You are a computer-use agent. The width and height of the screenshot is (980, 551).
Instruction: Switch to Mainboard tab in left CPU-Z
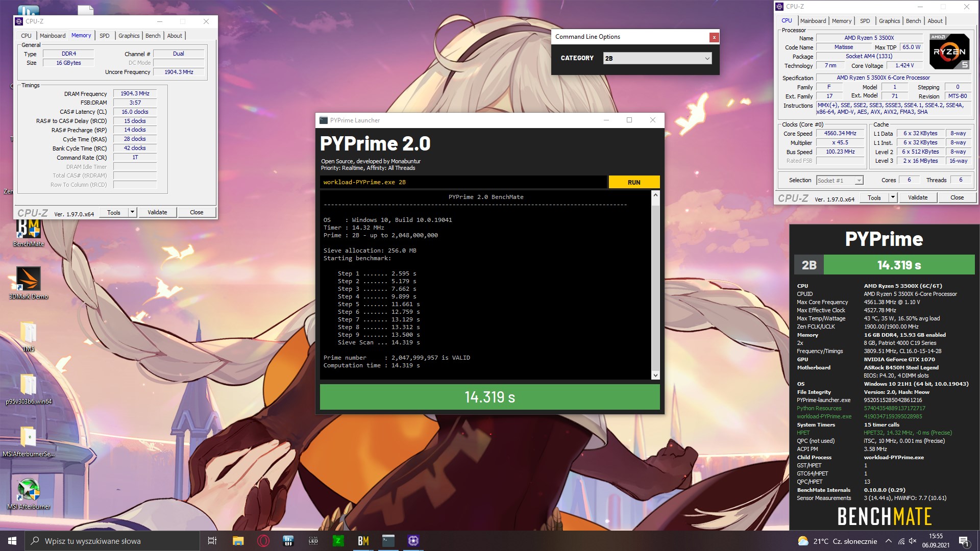[x=53, y=36]
